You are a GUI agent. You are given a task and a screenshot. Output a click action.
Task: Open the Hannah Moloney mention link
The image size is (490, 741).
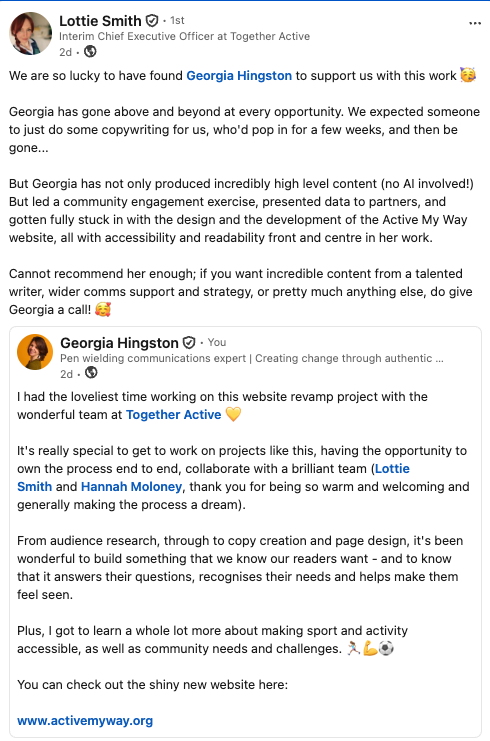(131, 486)
